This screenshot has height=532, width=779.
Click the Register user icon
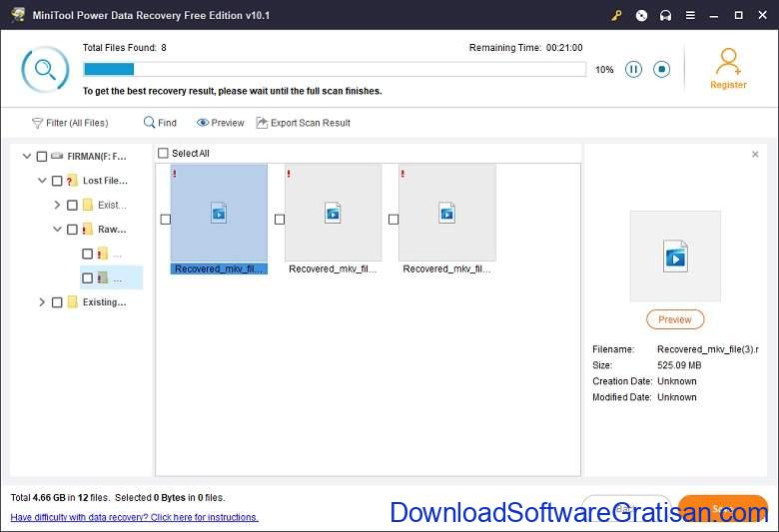728,61
